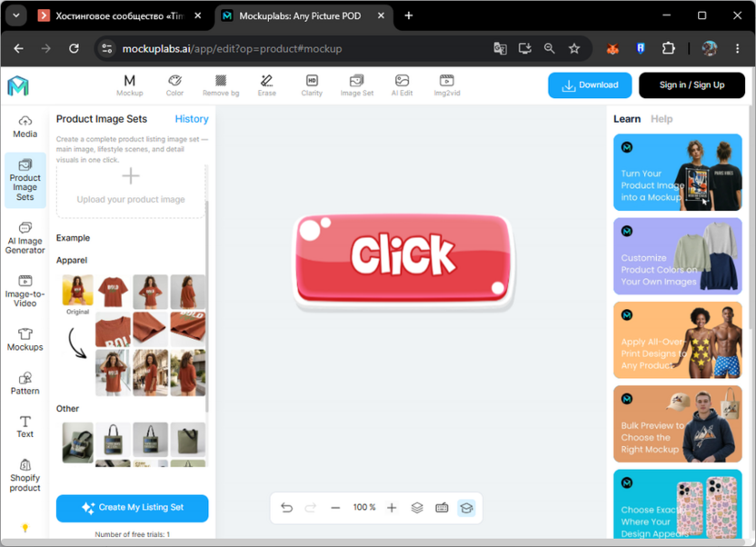Select the Original apparel example thumbnail

point(77,290)
